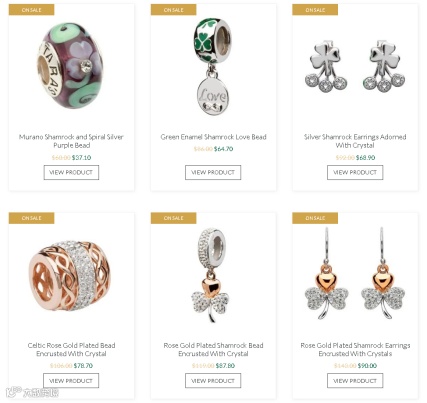
Task: Open Green Enamel Shamrock Love Bead image
Action: click(213, 67)
